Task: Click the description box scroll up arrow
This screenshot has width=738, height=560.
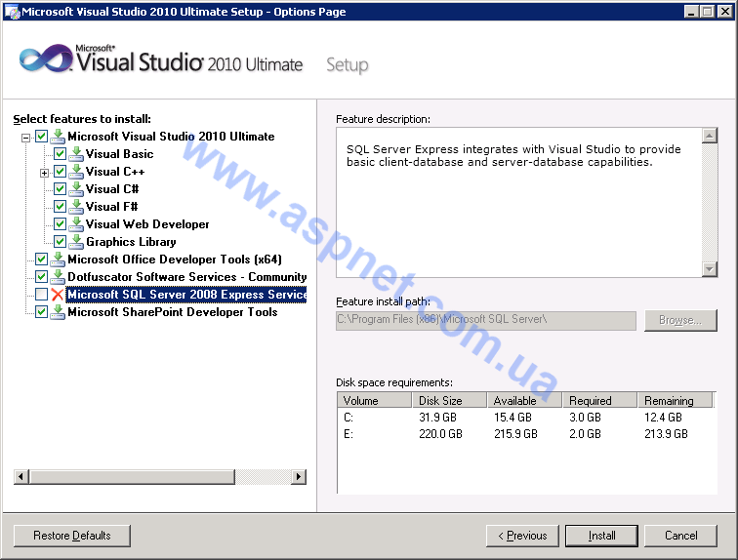Action: [710, 136]
